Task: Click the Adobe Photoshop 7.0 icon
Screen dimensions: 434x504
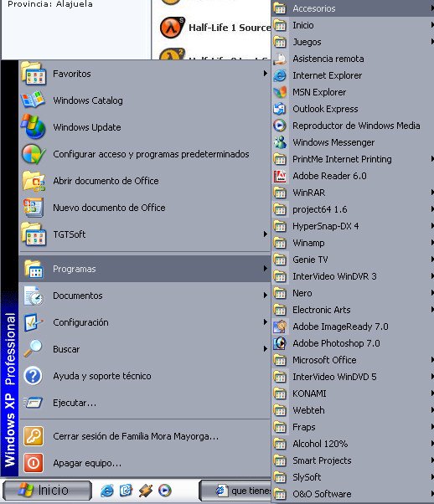Action: (280, 343)
